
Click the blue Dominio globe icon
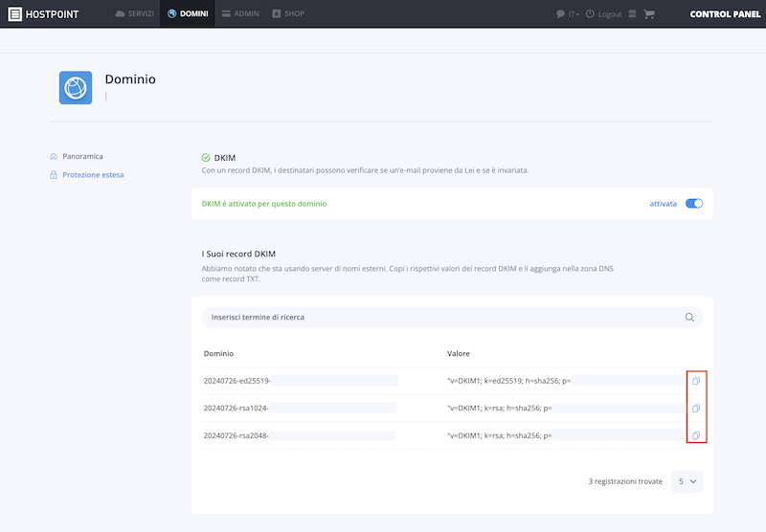(x=76, y=88)
